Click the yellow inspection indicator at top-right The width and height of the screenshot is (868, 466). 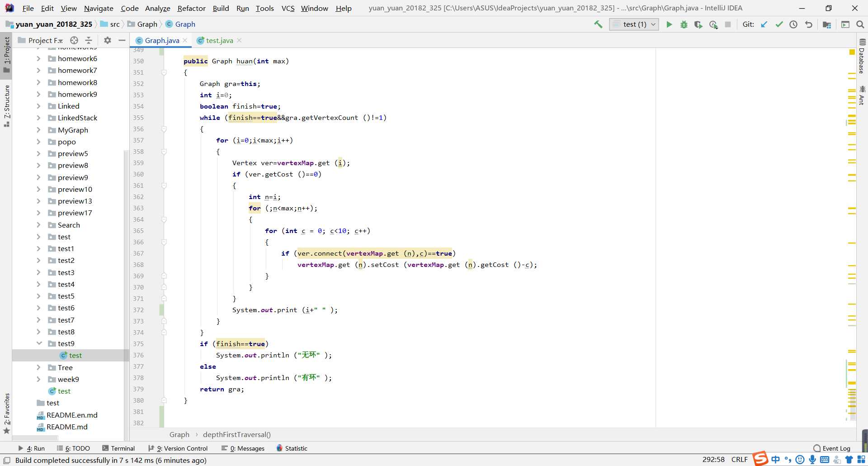[x=852, y=52]
